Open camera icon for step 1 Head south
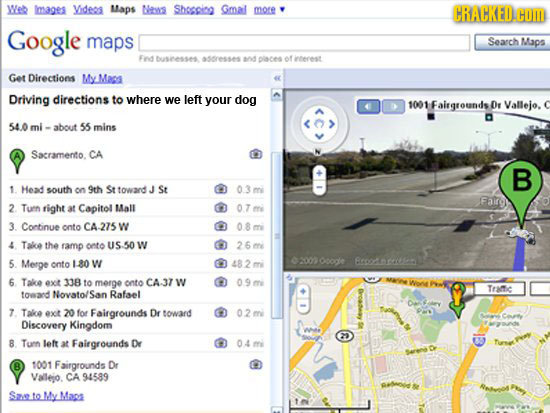The image size is (550, 413). point(221,189)
